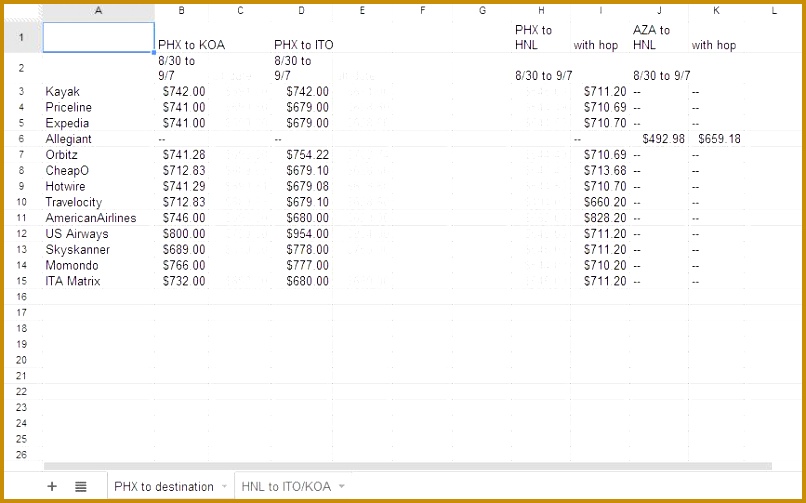Select column D header

[302, 11]
